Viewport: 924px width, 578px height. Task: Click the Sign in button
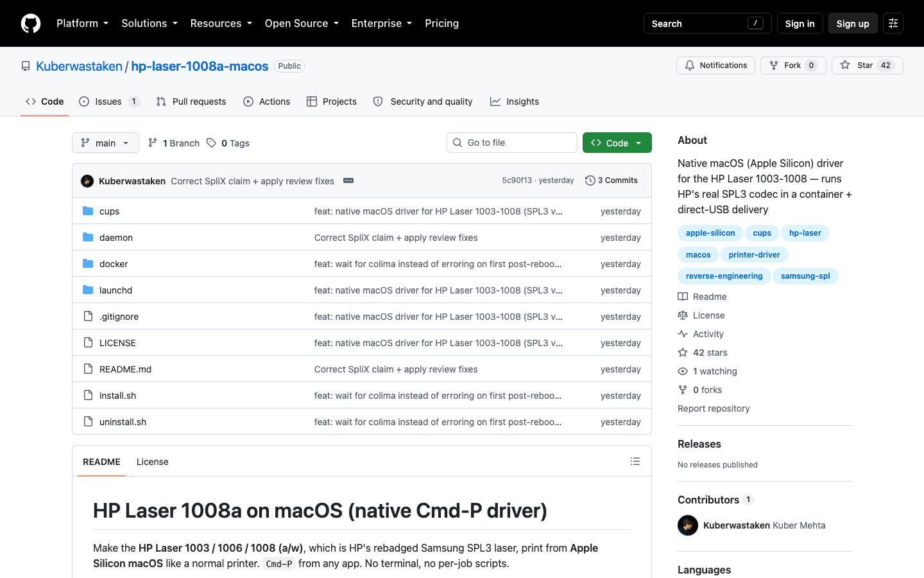[800, 23]
